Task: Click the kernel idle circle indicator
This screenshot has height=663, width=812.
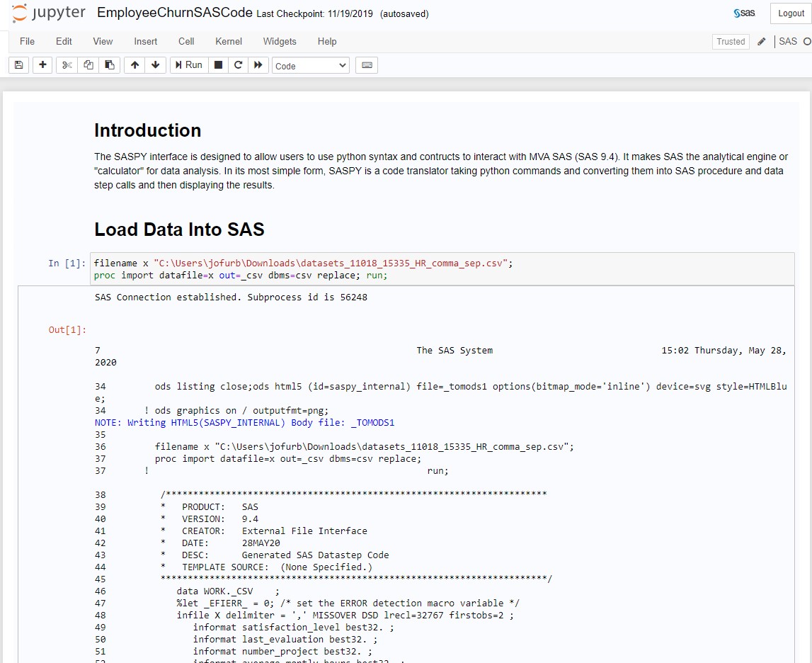Action: [x=807, y=41]
